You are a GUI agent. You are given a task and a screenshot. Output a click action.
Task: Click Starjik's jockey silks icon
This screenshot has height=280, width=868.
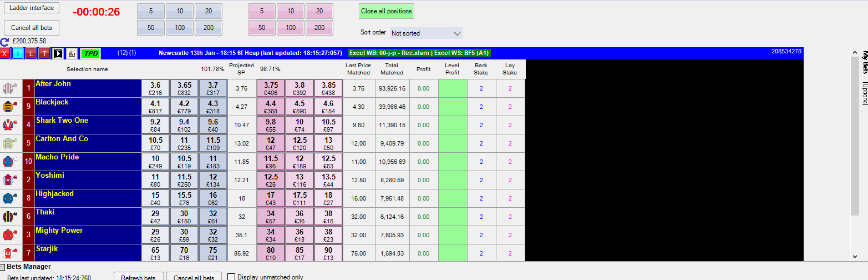click(9, 253)
